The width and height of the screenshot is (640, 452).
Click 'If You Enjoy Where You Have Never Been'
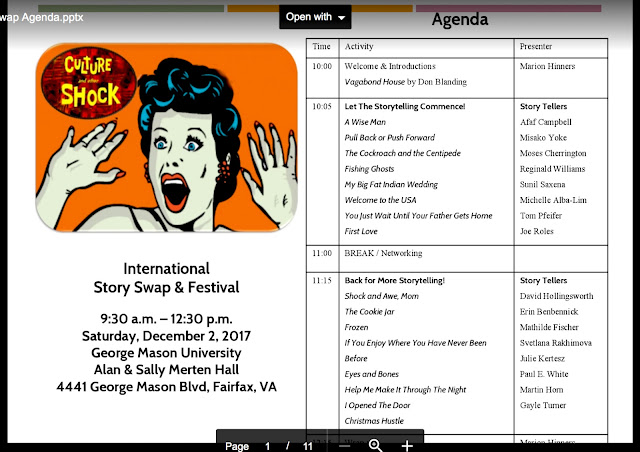point(416,343)
